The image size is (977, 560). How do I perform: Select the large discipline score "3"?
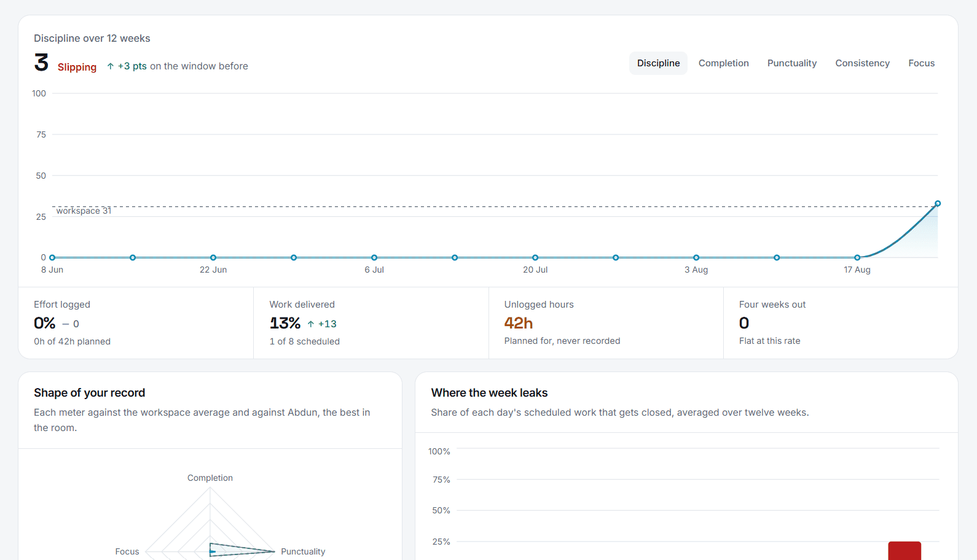pos(41,63)
